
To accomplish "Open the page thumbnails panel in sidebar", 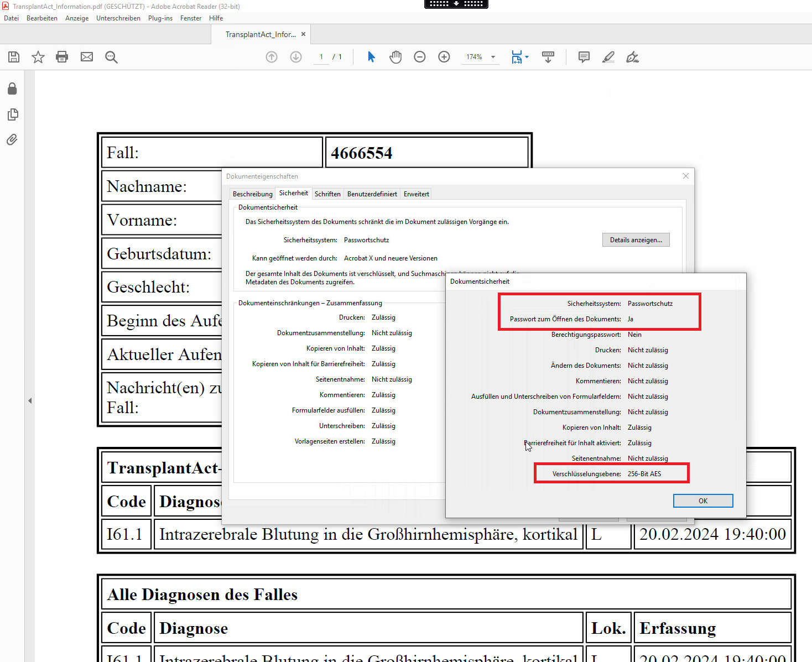I will point(13,114).
